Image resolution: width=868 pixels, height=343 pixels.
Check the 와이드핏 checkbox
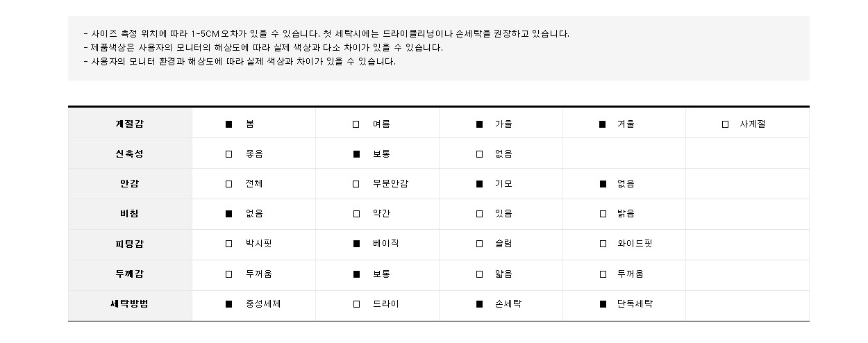603,244
